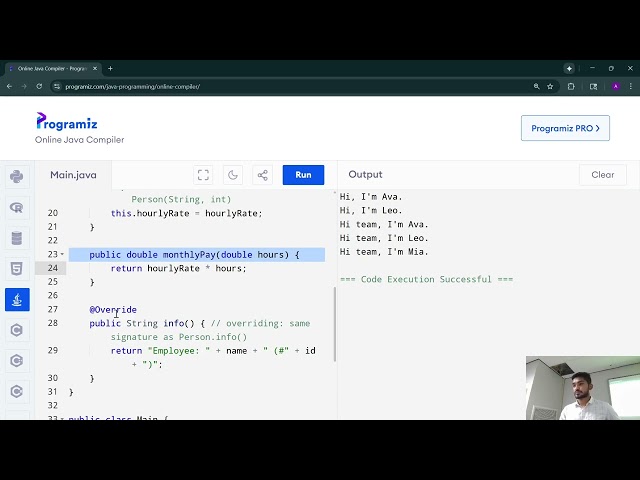
Task: Click the Programiz logo
Action: 67,121
